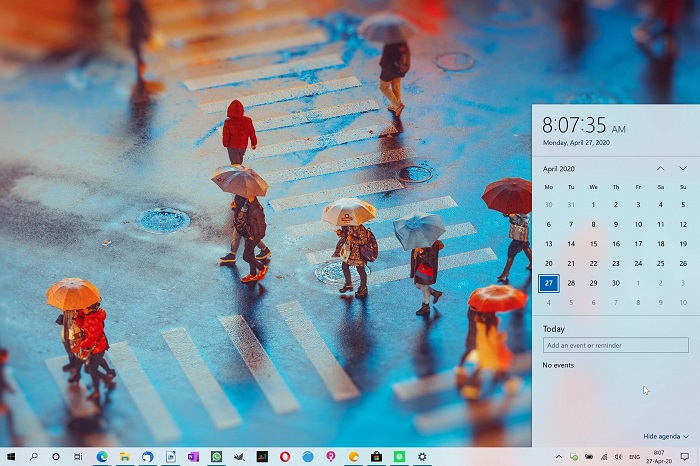Go to next month in calendar
Viewport: 700px width, 466px height.
683,168
